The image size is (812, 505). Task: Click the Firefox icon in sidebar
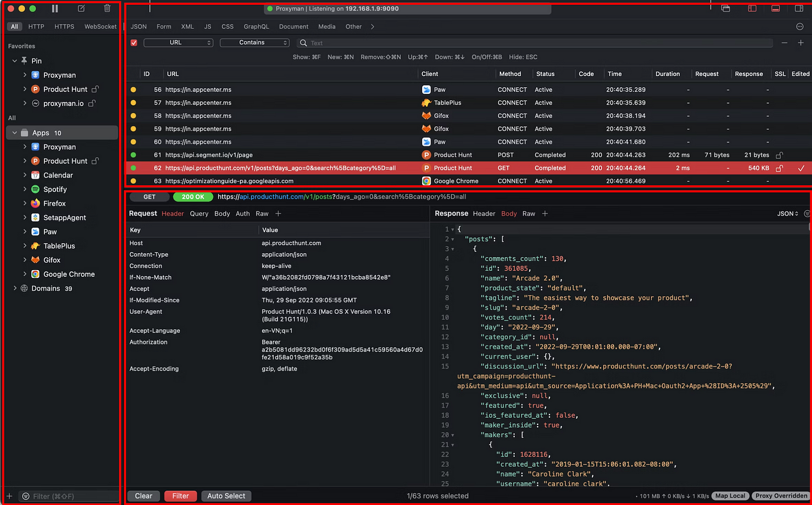click(x=35, y=203)
